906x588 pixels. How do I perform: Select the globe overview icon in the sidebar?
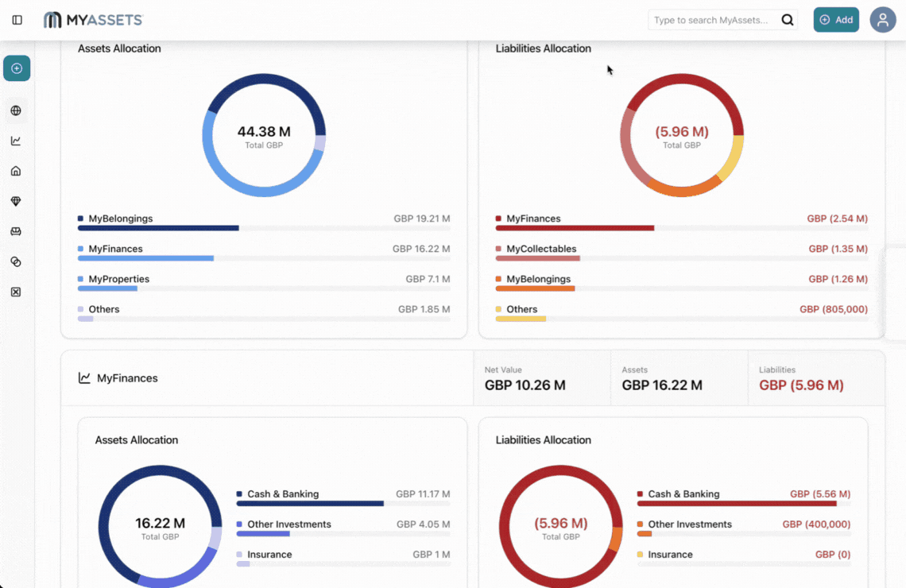[x=17, y=111]
